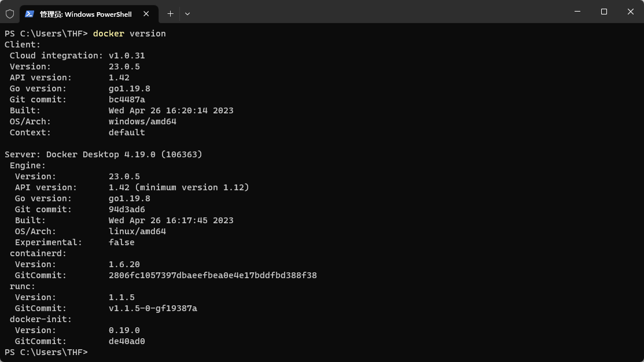Open a new tab with plus button

[x=171, y=14]
